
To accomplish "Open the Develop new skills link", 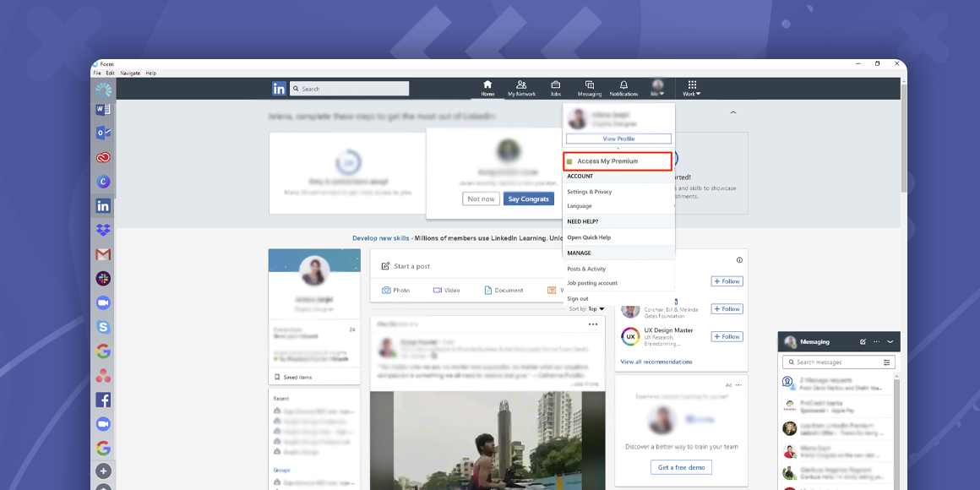I will click(x=381, y=238).
